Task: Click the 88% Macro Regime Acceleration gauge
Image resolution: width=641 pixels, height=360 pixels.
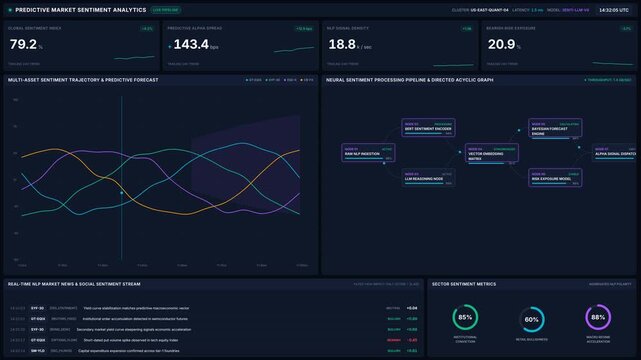Action: coord(598,317)
